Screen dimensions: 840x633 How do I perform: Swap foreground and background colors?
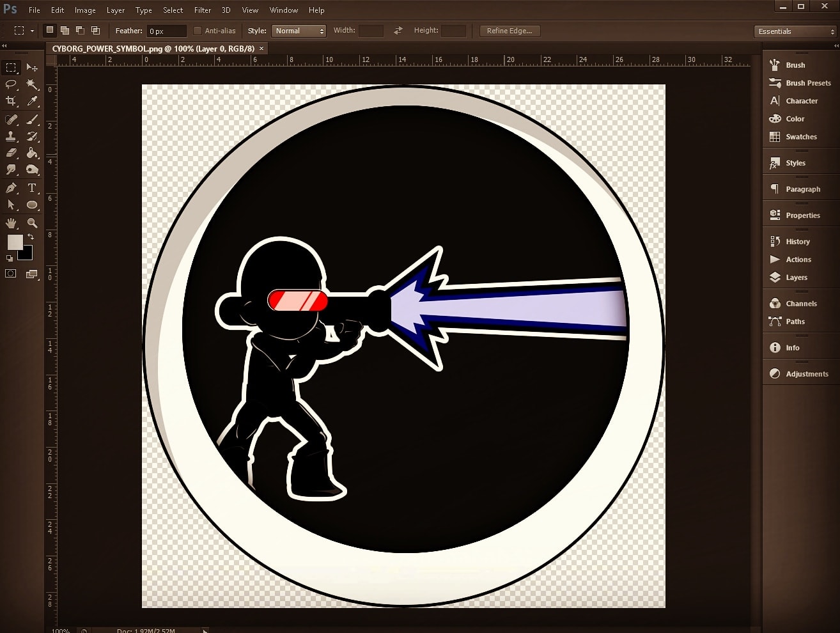click(x=30, y=237)
